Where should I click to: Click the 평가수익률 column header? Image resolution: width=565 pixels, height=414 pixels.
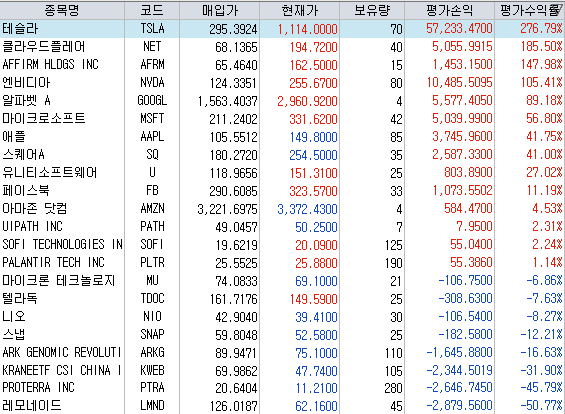coord(530,10)
